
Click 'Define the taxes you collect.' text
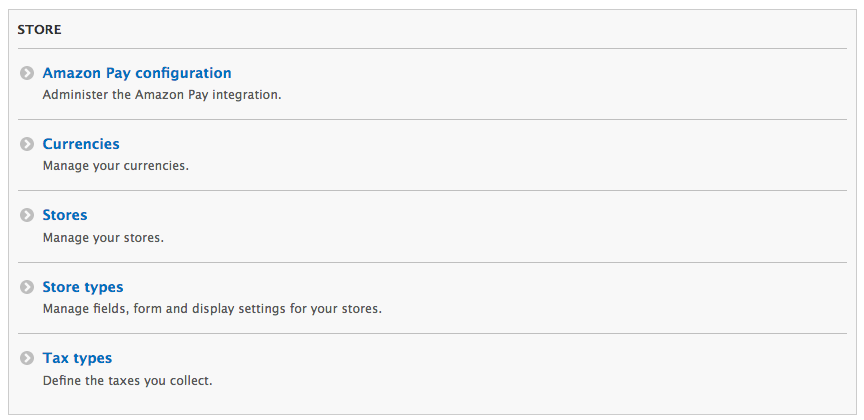click(127, 381)
